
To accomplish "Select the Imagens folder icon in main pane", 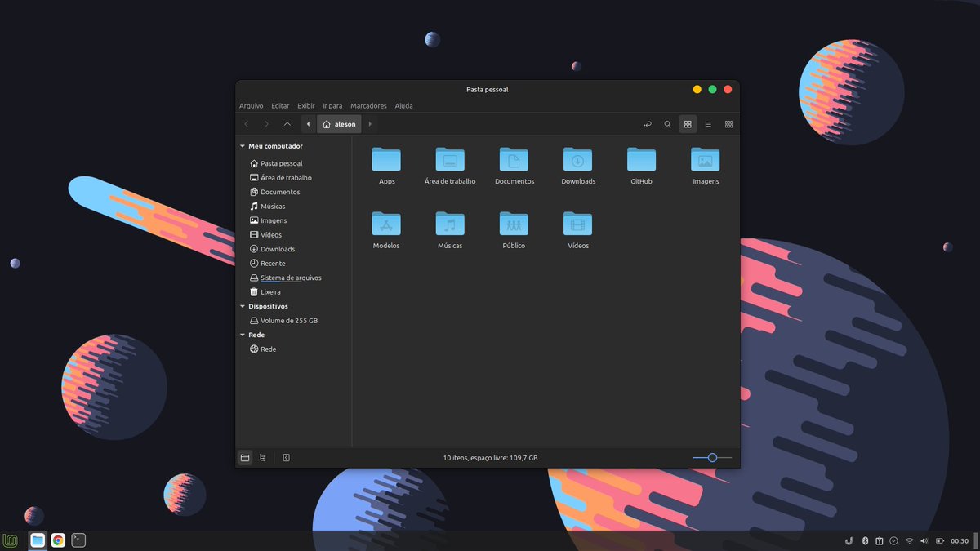I will 706,159.
